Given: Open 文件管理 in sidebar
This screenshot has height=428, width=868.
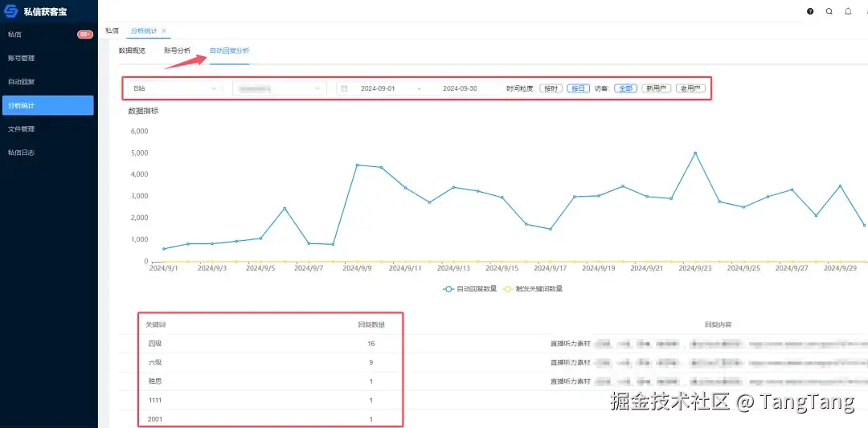Looking at the screenshot, I should coord(48,128).
